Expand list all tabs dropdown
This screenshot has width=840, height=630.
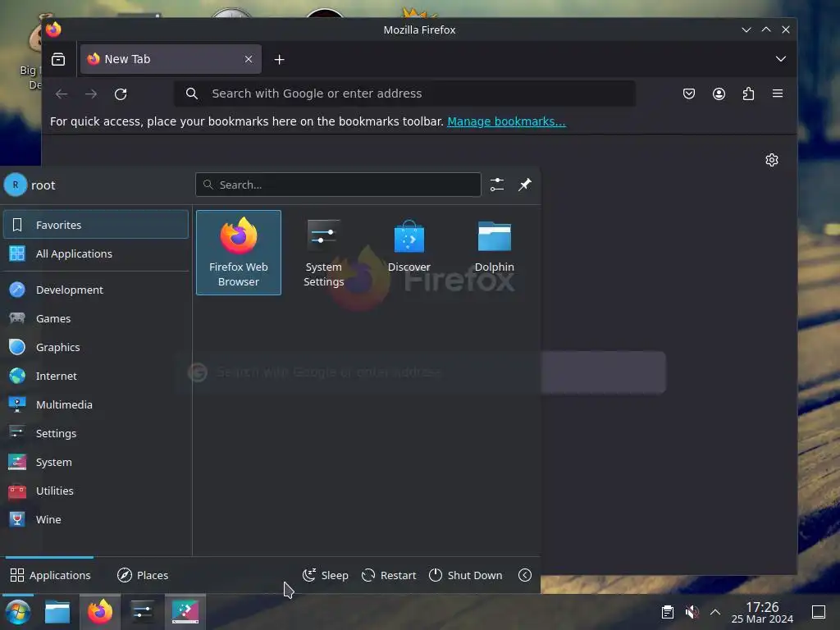pos(781,59)
